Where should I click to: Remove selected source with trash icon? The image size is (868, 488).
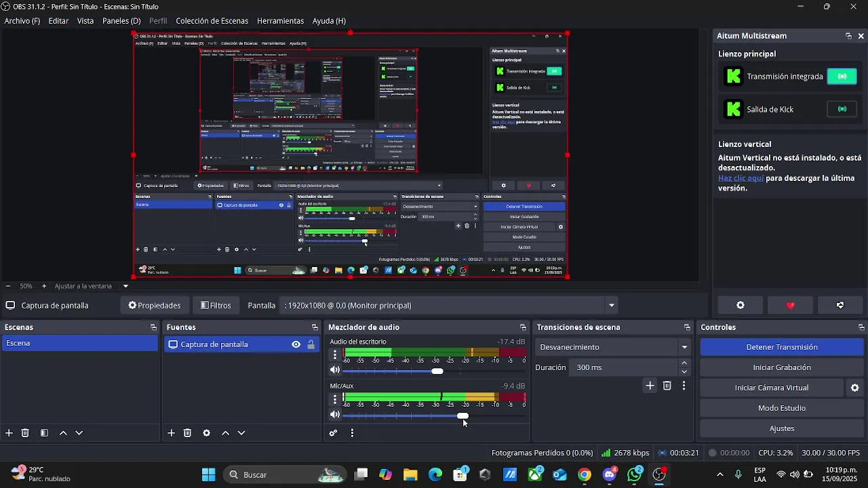click(188, 433)
